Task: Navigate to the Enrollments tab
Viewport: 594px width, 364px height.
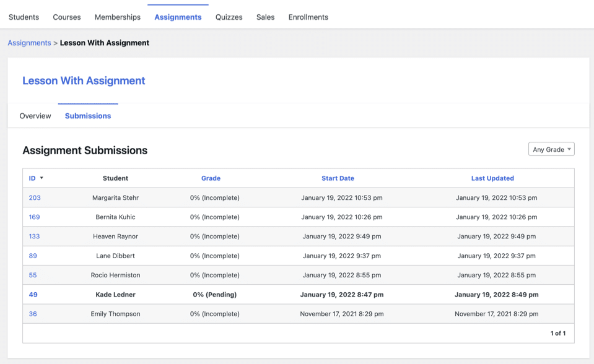Action: point(308,17)
